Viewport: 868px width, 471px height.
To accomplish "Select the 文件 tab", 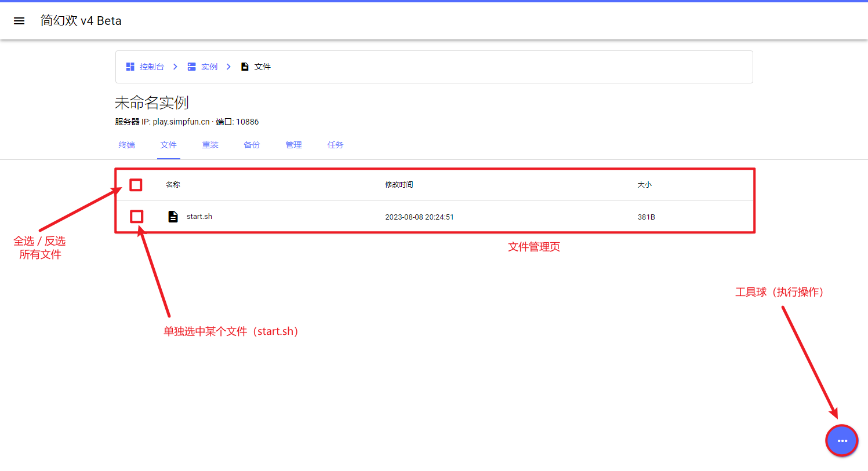I will tap(168, 145).
